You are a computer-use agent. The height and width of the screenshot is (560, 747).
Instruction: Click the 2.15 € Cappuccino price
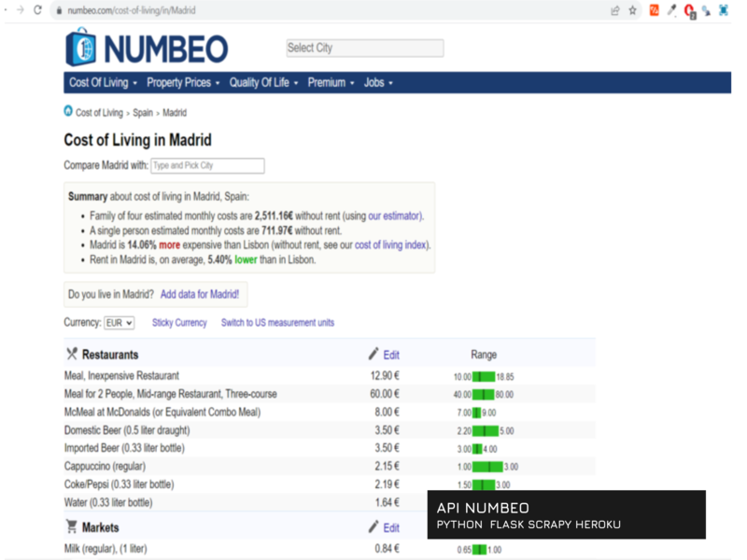point(387,466)
